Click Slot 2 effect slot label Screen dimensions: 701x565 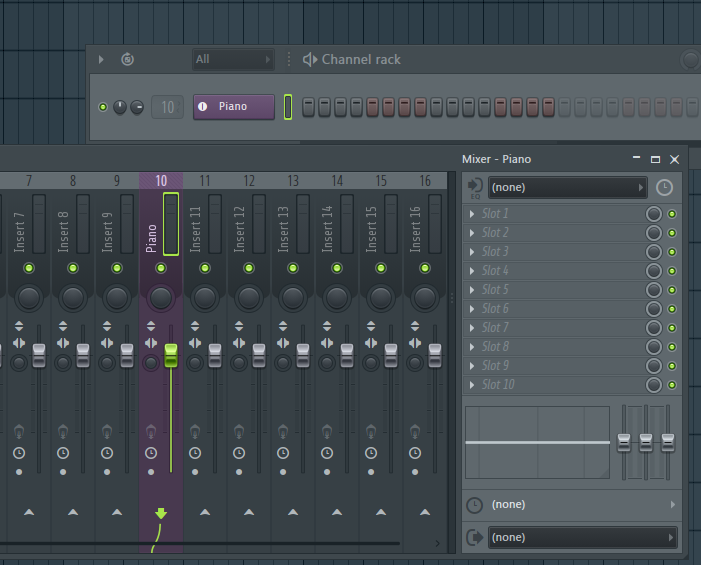click(495, 233)
